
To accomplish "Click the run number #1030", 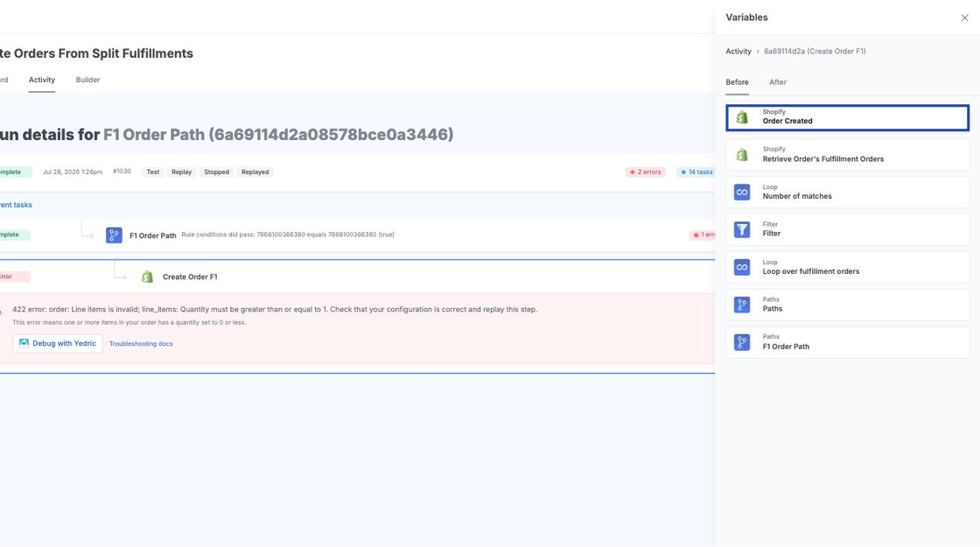I will pyautogui.click(x=122, y=172).
